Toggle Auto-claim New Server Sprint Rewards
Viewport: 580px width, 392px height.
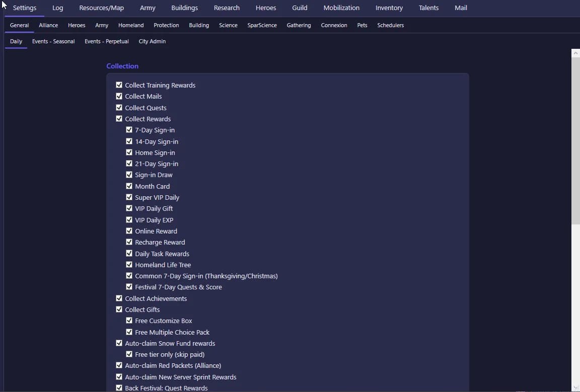tap(119, 377)
